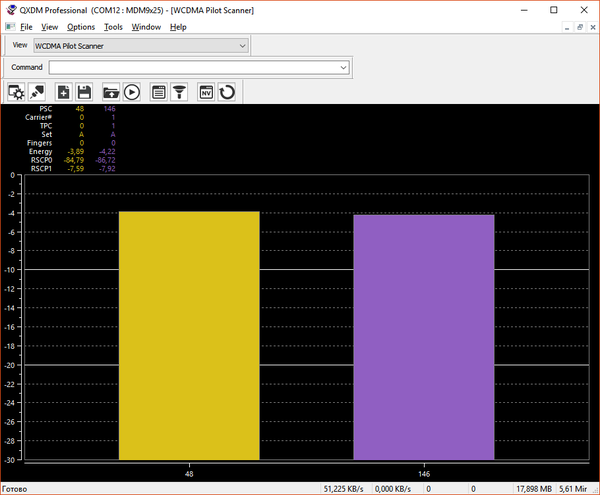This screenshot has width=600, height=495.
Task: Click the circular reset arrow icon
Action: point(227,92)
